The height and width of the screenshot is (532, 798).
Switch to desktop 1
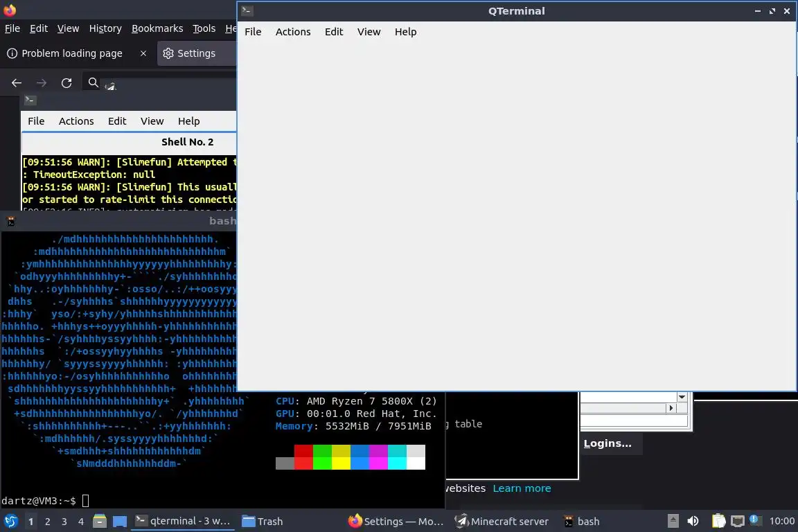(30, 522)
